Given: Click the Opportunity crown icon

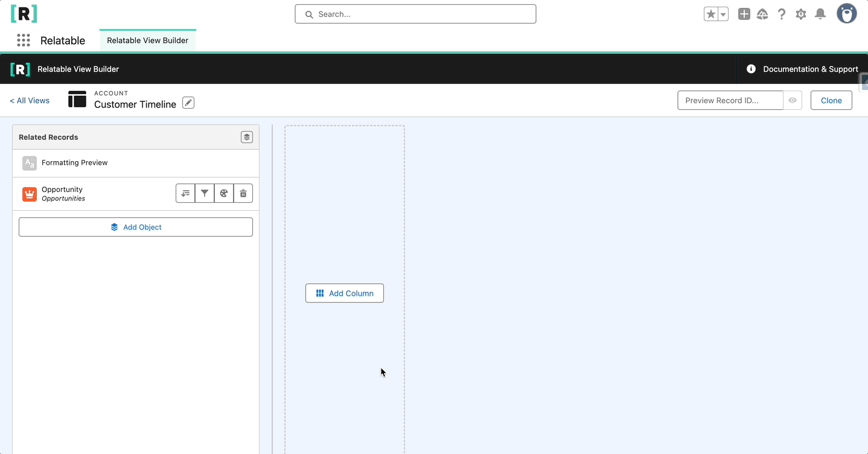Looking at the screenshot, I should tap(30, 194).
